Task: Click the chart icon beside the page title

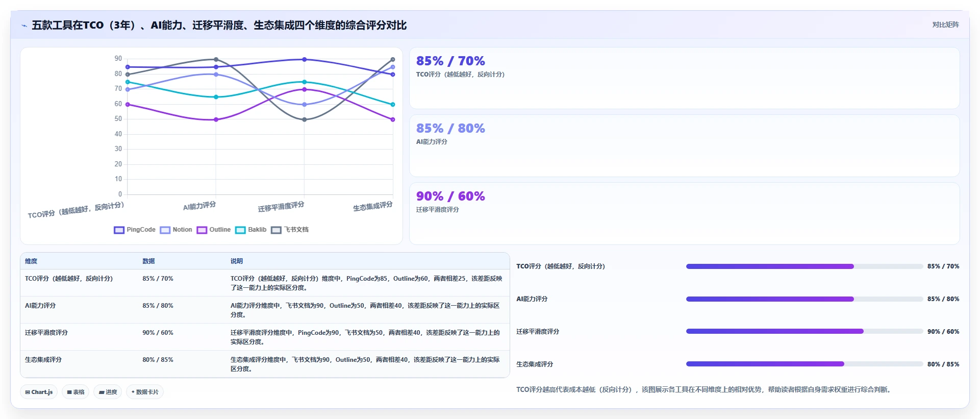Action: click(x=24, y=26)
